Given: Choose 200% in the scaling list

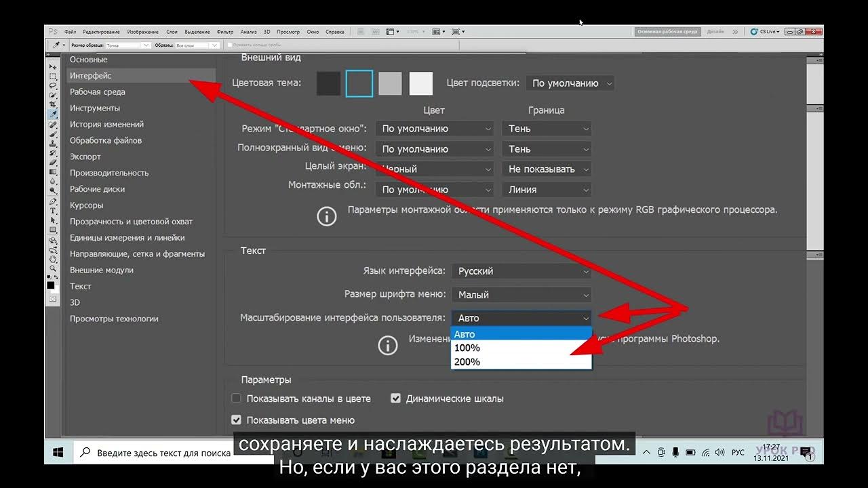Looking at the screenshot, I should [x=521, y=362].
